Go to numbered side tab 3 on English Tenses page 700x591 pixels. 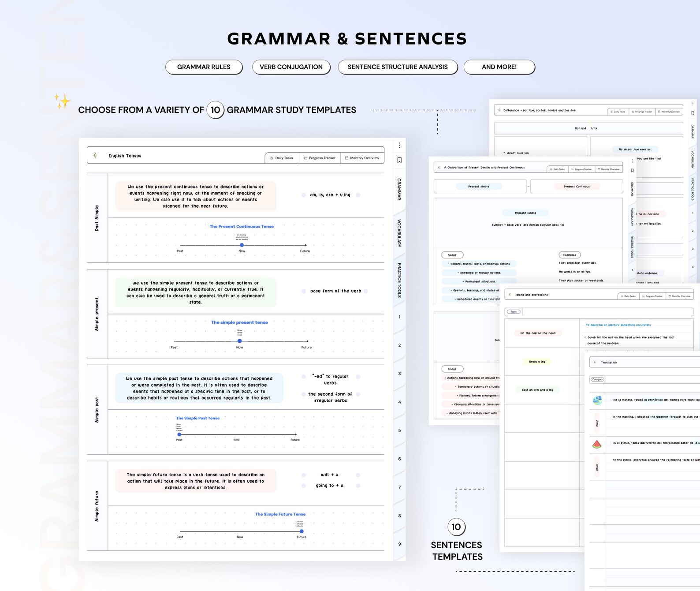[400, 374]
